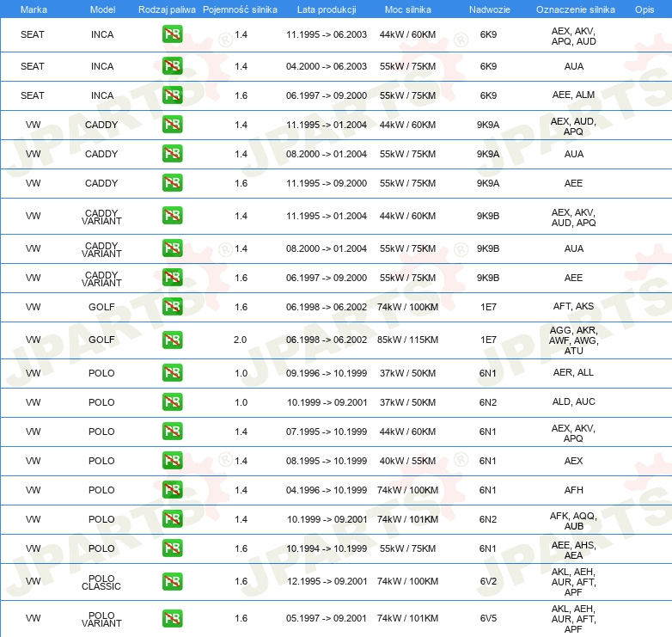This screenshot has width=672, height=637.
Task: Click production years 12.1995 -> 09.2001
Action: [327, 581]
